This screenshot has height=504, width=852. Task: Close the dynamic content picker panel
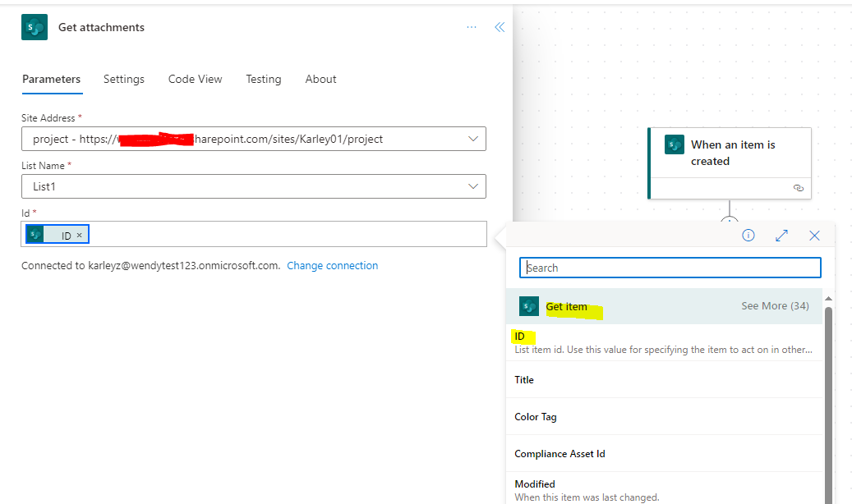pyautogui.click(x=814, y=235)
